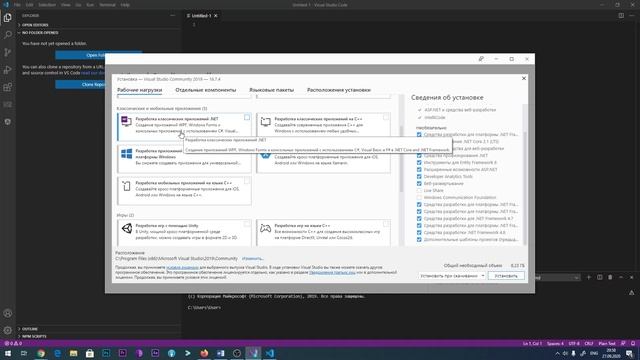Split the VS Code editor to the right
Screen dimensions: 640x360
point(621,16)
